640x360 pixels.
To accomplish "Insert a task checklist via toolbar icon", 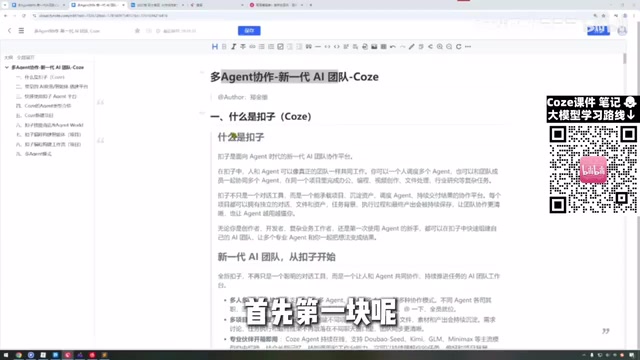I will coord(280,47).
